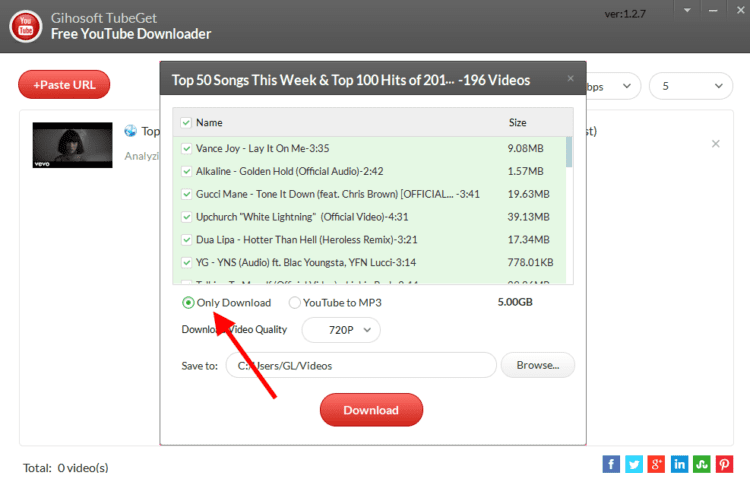Uncheck Vance Joy - Lay It On Me

tap(186, 149)
